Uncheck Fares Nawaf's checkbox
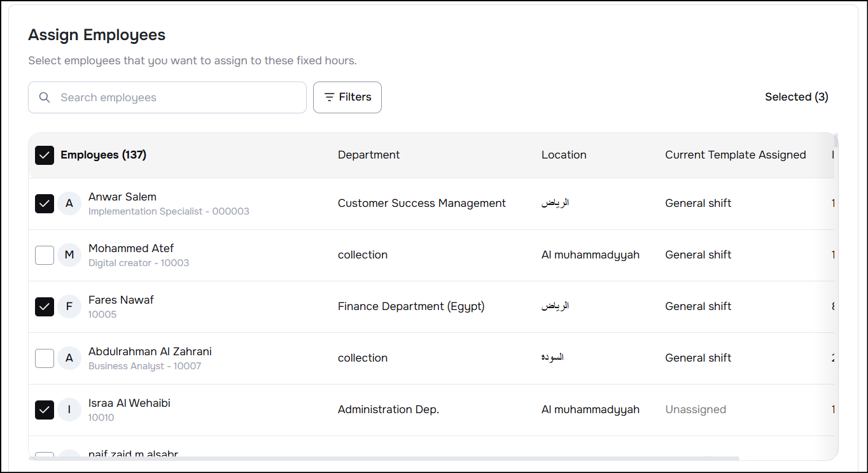The image size is (868, 473). pyautogui.click(x=45, y=307)
